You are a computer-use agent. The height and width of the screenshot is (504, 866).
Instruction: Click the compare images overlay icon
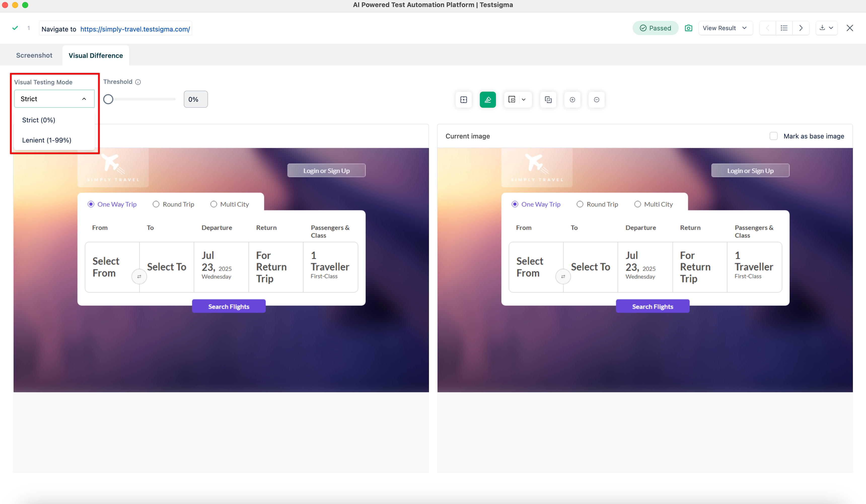point(548,100)
